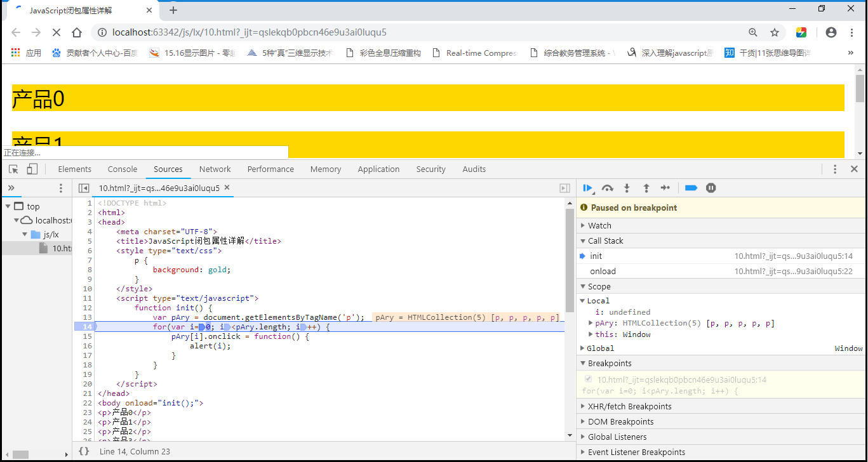Toggle pause on exceptions
868x462 pixels.
(711, 188)
